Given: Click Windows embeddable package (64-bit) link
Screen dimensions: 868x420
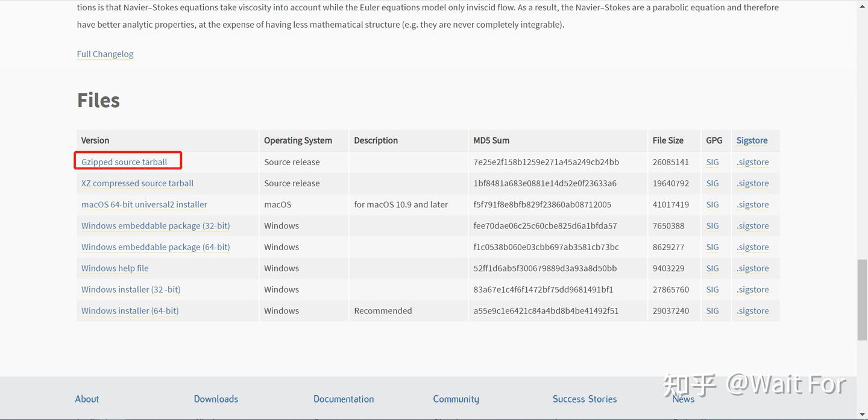Looking at the screenshot, I should 156,247.
